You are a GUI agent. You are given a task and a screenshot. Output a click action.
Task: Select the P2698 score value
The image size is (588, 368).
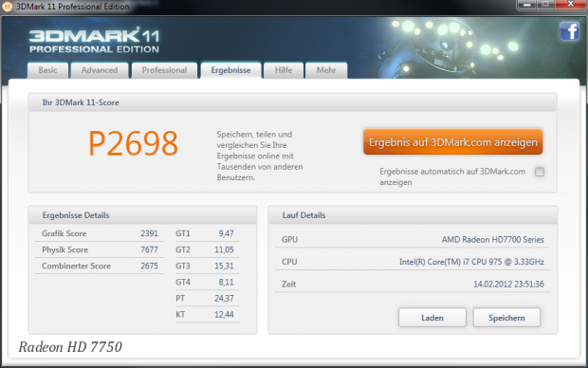[x=133, y=143]
